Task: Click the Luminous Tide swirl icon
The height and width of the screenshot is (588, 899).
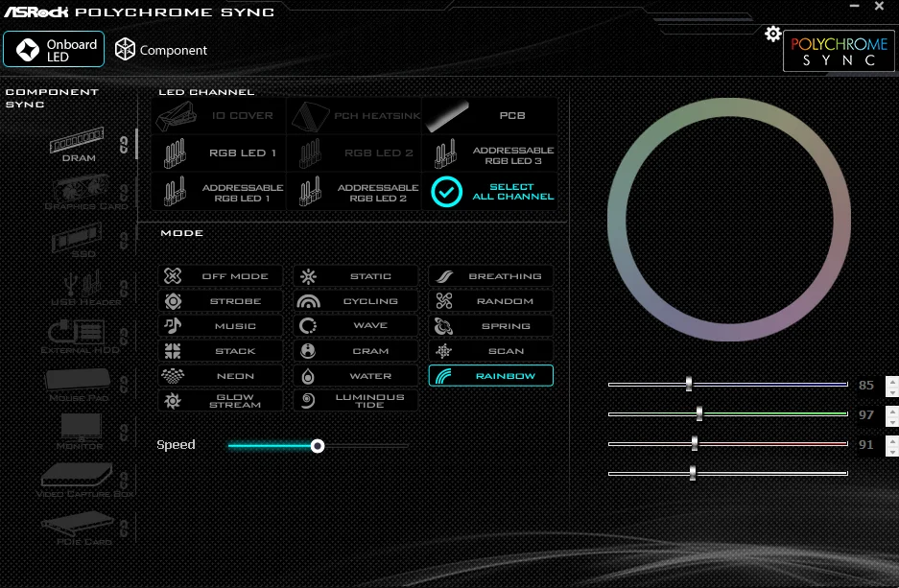Action: pos(308,400)
